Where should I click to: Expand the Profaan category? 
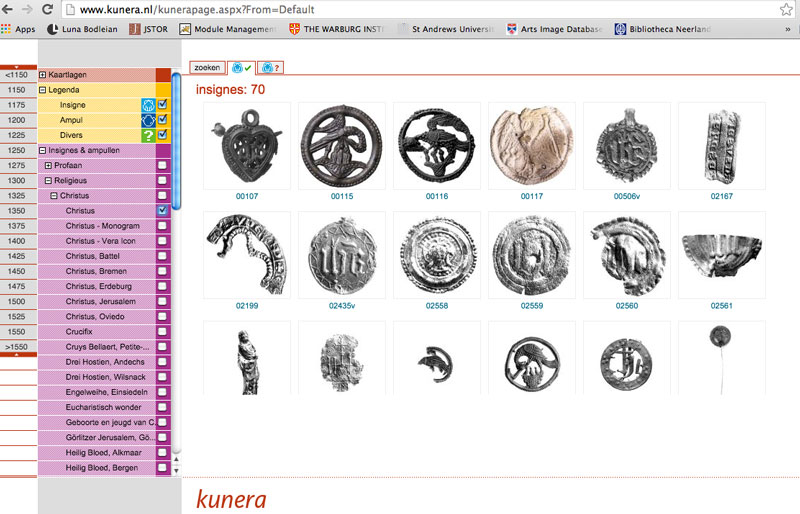49,165
